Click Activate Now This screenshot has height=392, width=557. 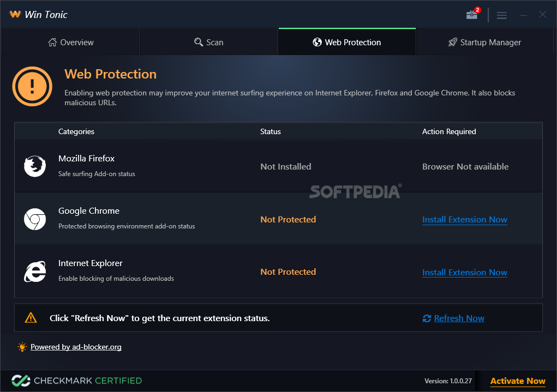tap(518, 381)
